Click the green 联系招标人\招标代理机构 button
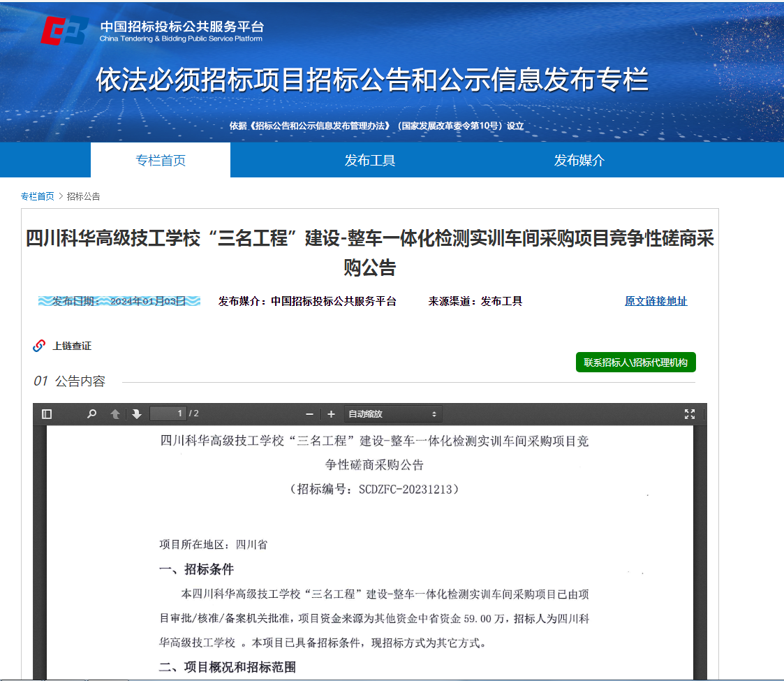The height and width of the screenshot is (681, 784). point(635,363)
